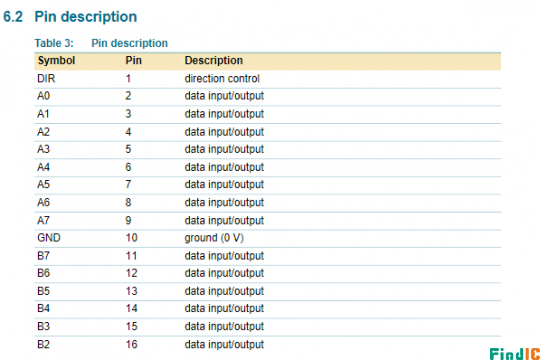Click the 'Symbol' column header
The height and width of the screenshot is (360, 540).
(x=56, y=61)
